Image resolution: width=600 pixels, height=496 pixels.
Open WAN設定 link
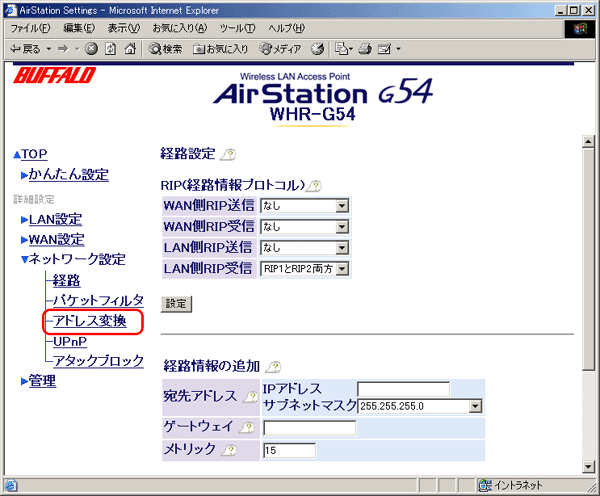[56, 240]
